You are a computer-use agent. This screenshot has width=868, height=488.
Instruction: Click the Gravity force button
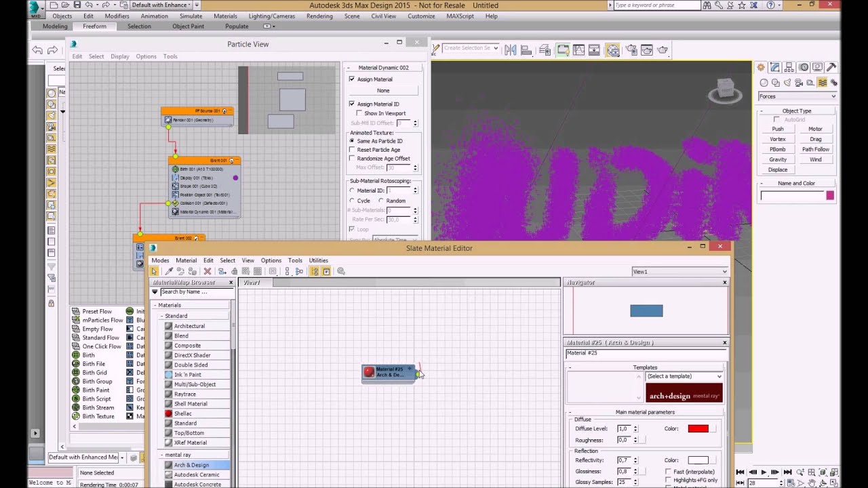click(x=778, y=160)
